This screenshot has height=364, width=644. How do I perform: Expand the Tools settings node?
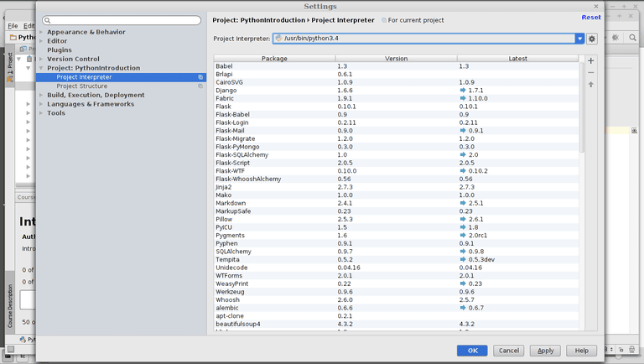pyautogui.click(x=41, y=113)
